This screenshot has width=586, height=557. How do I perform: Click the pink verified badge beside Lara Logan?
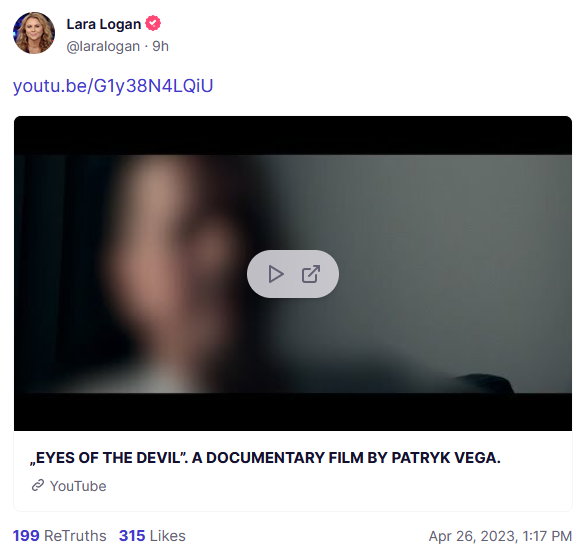[153, 24]
